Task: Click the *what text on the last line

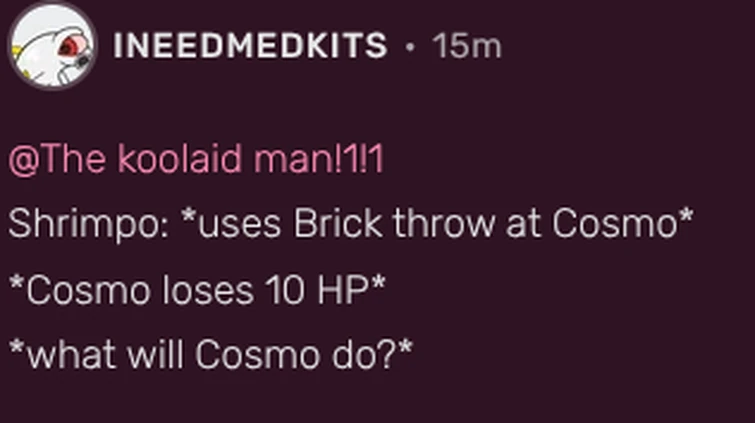Action: [x=63, y=354]
